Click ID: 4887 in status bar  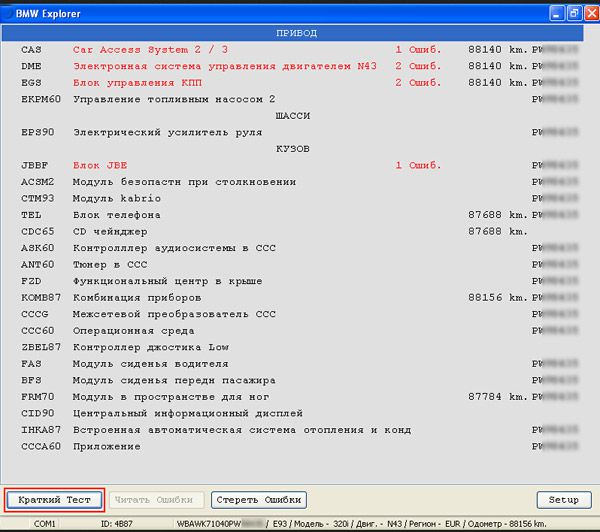pyautogui.click(x=117, y=524)
